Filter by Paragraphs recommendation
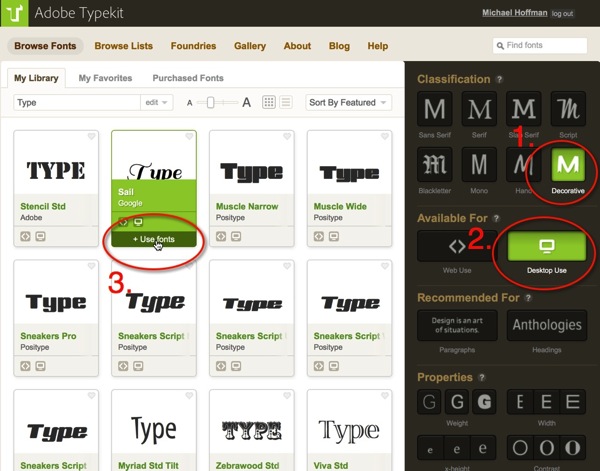Viewport: 600px width, 471px height. tap(457, 325)
